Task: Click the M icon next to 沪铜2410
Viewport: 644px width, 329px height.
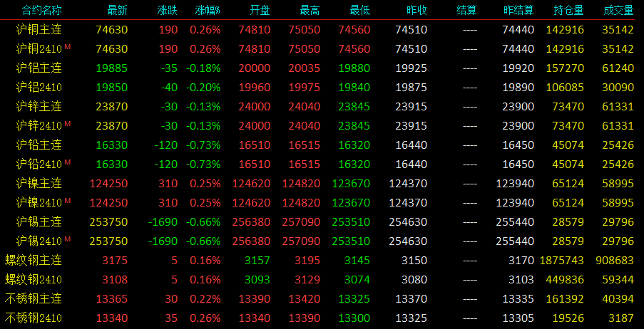Action: coord(68,47)
